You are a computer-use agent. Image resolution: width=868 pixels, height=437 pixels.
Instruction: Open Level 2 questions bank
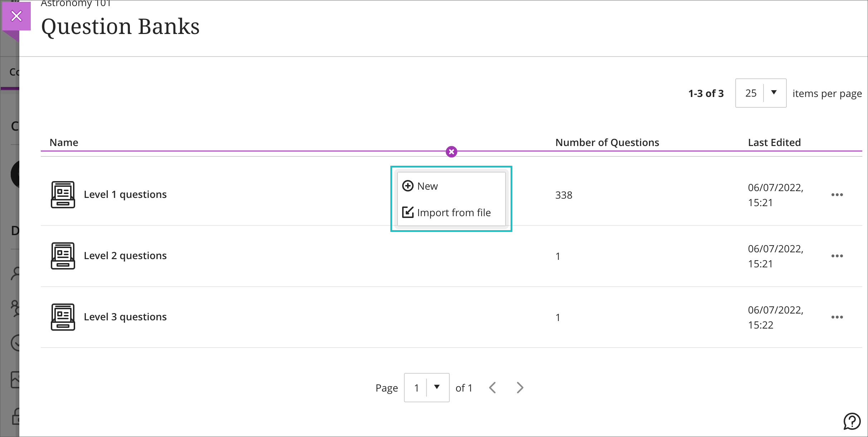pyautogui.click(x=125, y=256)
